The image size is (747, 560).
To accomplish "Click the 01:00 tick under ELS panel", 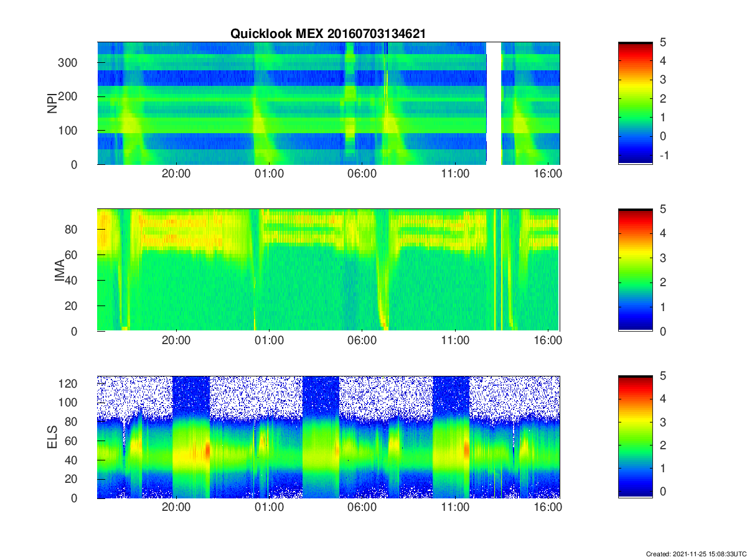I will [270, 508].
